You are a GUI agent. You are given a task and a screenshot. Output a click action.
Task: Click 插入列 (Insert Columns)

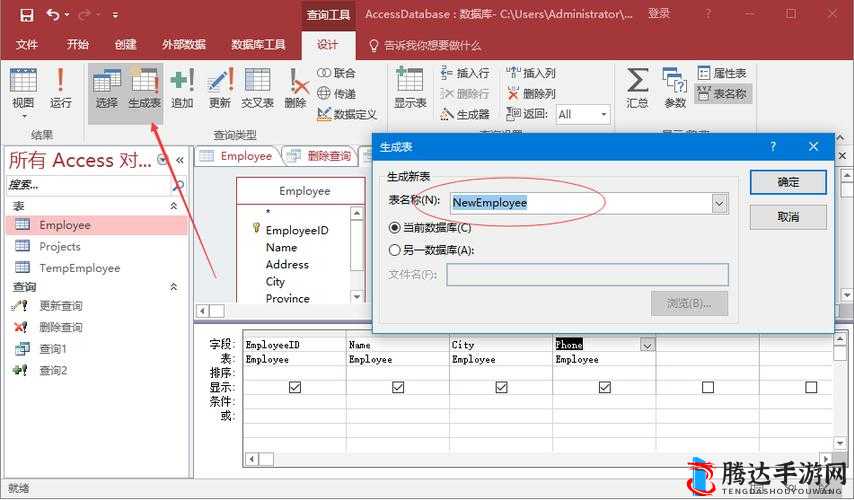531,73
